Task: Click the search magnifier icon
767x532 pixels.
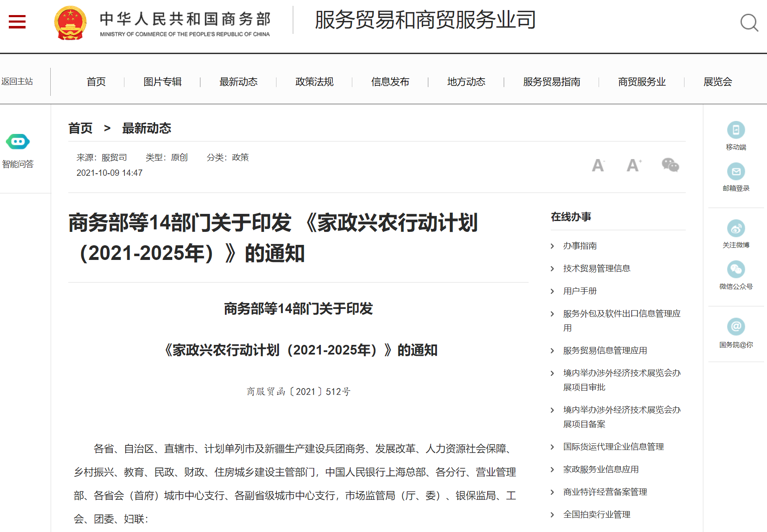Action: click(749, 23)
